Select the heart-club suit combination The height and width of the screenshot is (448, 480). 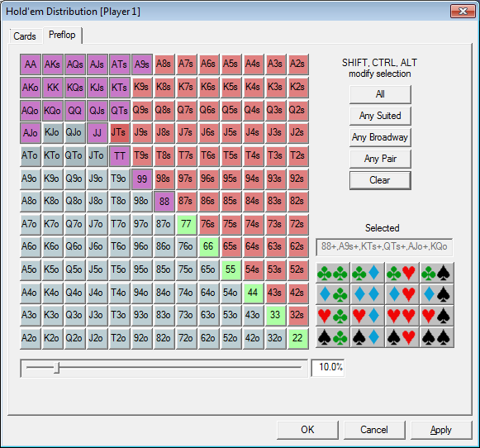coord(332,316)
